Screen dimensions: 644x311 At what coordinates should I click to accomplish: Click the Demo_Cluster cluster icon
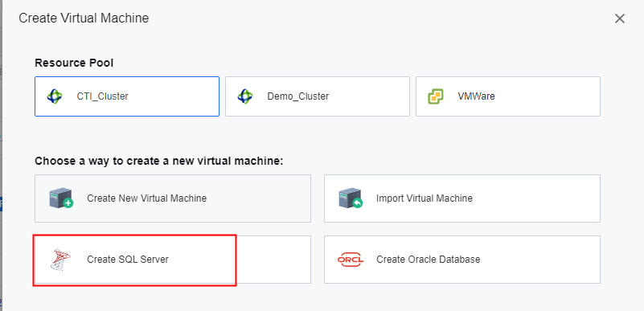point(245,96)
